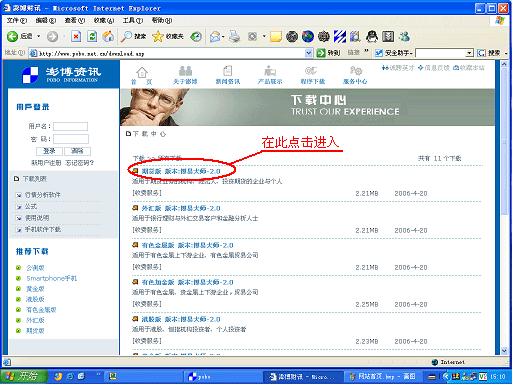
Task: Click the page scrollbar down arrow
Action: tap(504, 351)
